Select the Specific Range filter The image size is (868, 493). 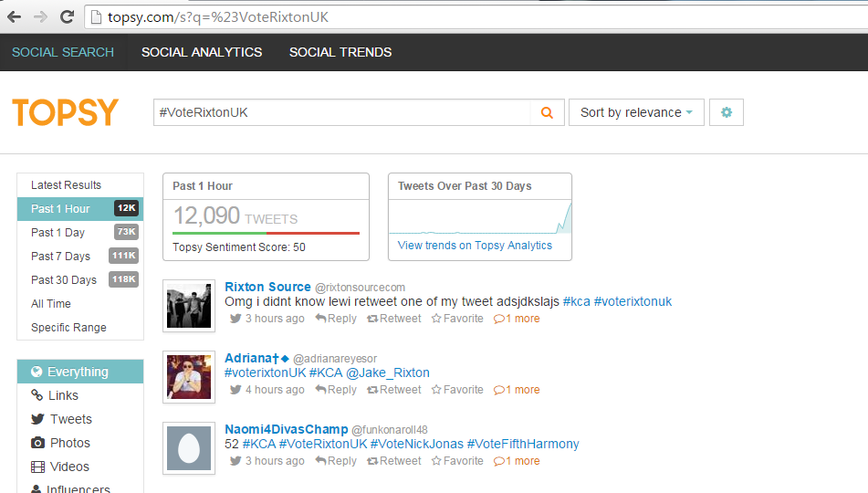click(80, 328)
